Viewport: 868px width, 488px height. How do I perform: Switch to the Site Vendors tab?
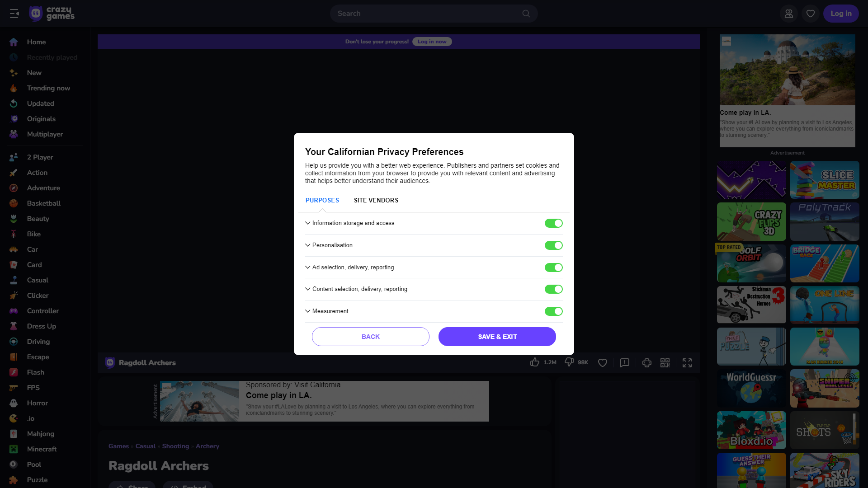pyautogui.click(x=376, y=200)
